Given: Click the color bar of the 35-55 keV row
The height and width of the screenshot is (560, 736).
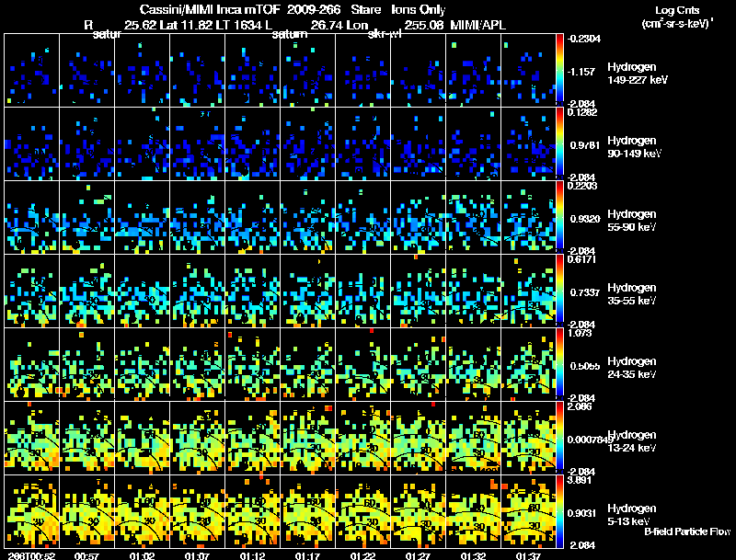Looking at the screenshot, I should [559, 291].
